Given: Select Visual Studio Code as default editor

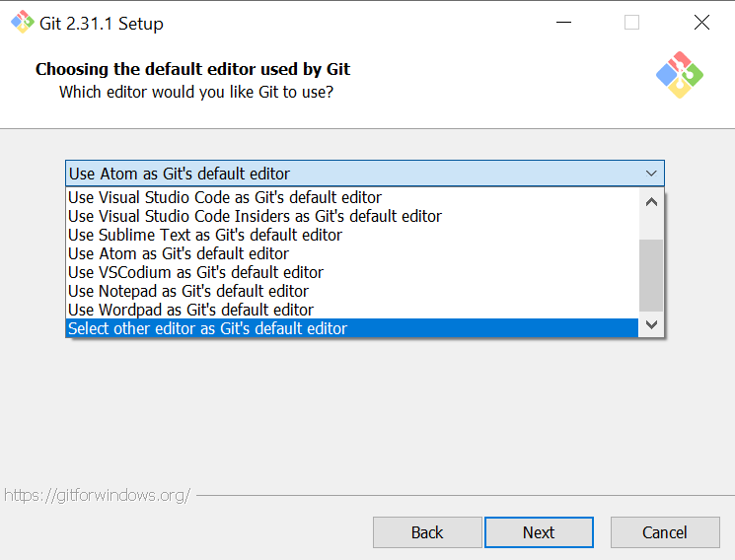Looking at the screenshot, I should [x=225, y=197].
